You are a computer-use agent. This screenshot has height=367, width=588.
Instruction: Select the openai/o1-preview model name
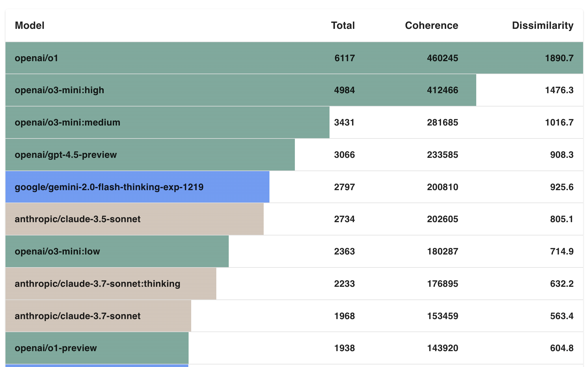click(56, 348)
